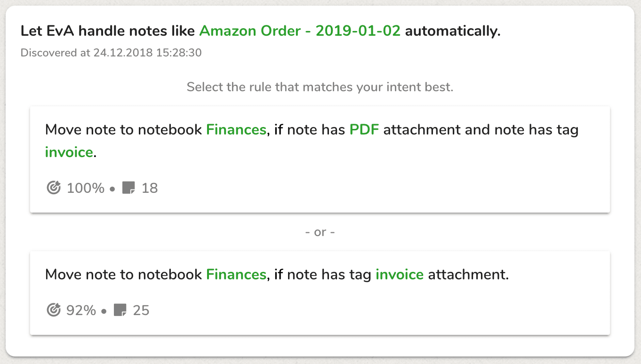Click the 18 matching notes count
The image size is (641, 364).
(x=150, y=188)
